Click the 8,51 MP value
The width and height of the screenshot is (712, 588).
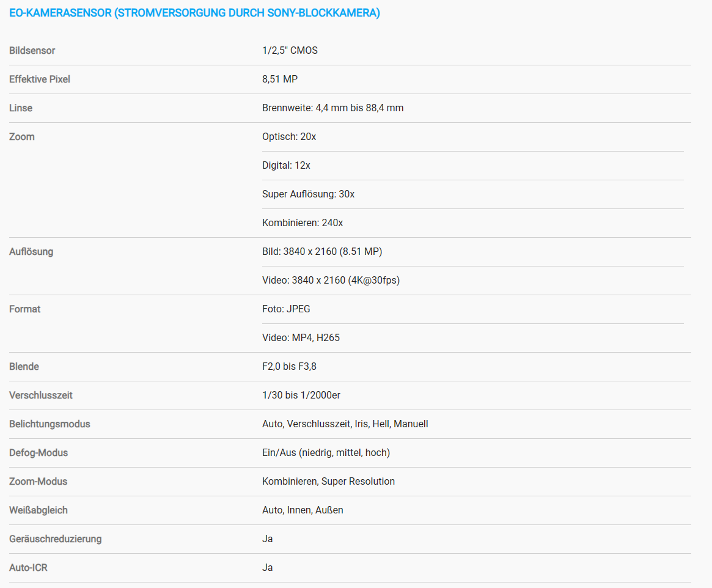point(280,79)
